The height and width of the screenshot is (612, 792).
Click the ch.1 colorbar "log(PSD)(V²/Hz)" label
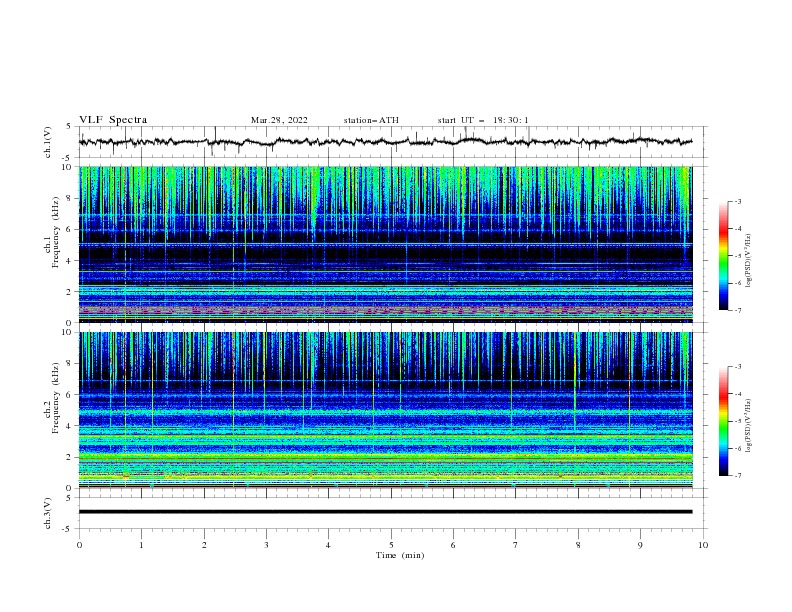coord(748,261)
